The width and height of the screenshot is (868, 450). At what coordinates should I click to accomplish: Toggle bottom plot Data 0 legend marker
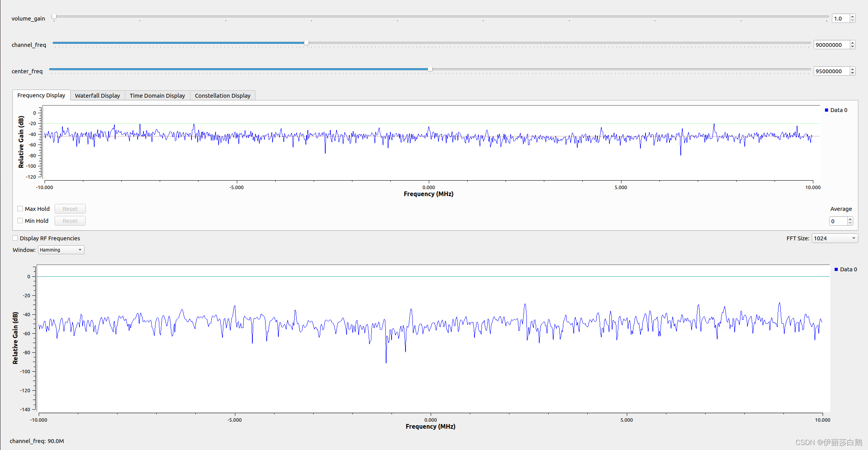[x=836, y=269]
